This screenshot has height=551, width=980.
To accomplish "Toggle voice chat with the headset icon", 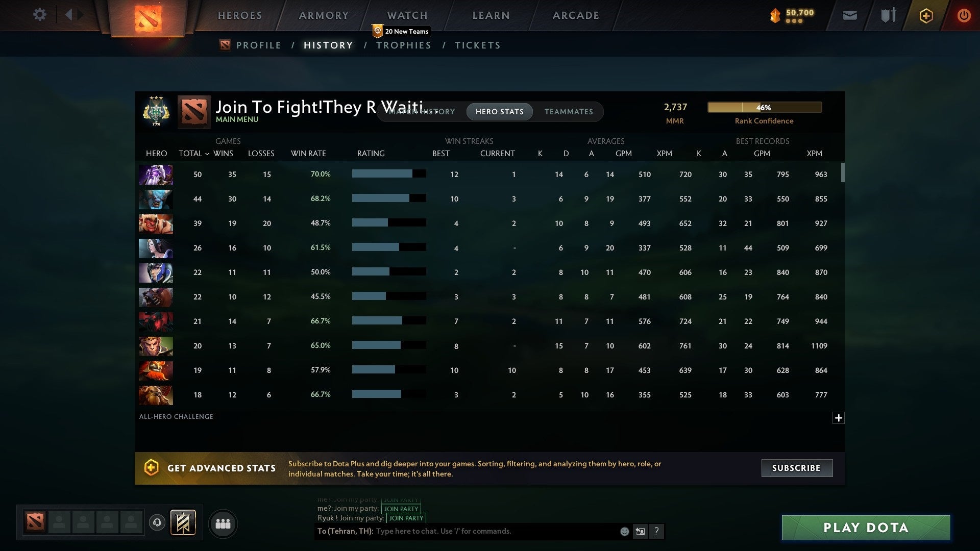I will (x=157, y=523).
